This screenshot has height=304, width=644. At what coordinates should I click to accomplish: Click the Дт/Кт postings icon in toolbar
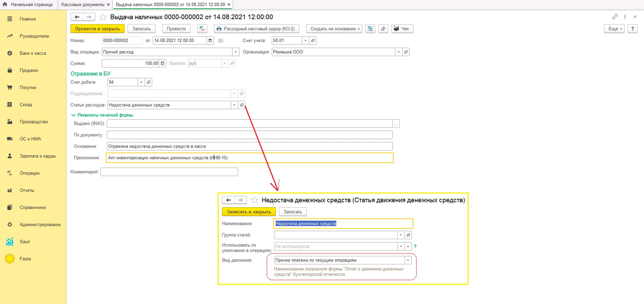[202, 29]
